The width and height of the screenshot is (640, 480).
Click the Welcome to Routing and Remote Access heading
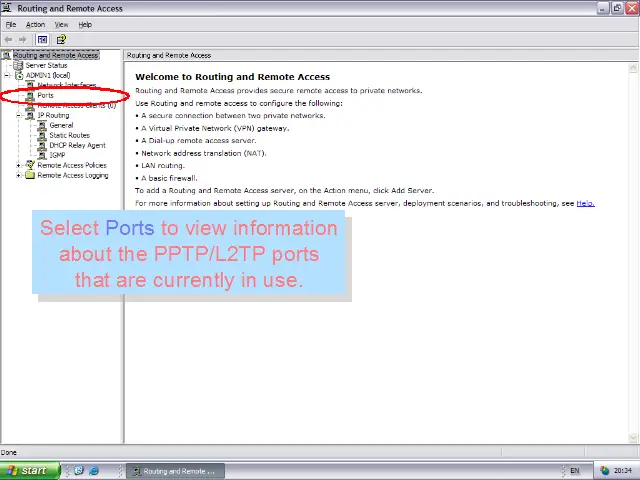pyautogui.click(x=232, y=77)
